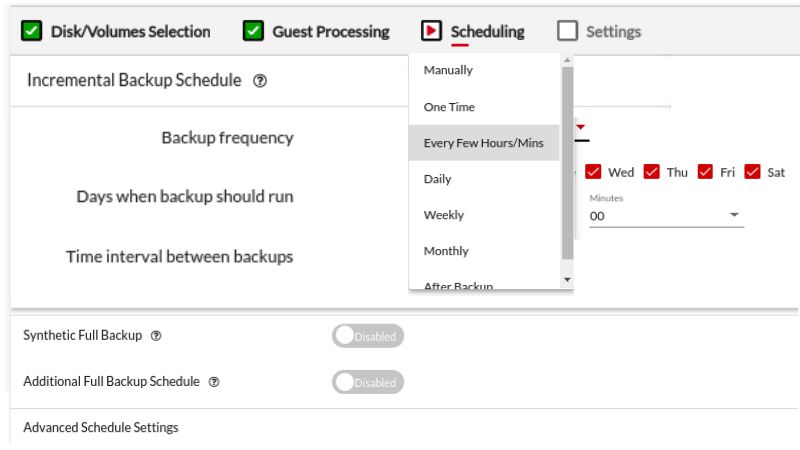Open the Minutes dropdown
The width and height of the screenshot is (800, 450).
(666, 216)
